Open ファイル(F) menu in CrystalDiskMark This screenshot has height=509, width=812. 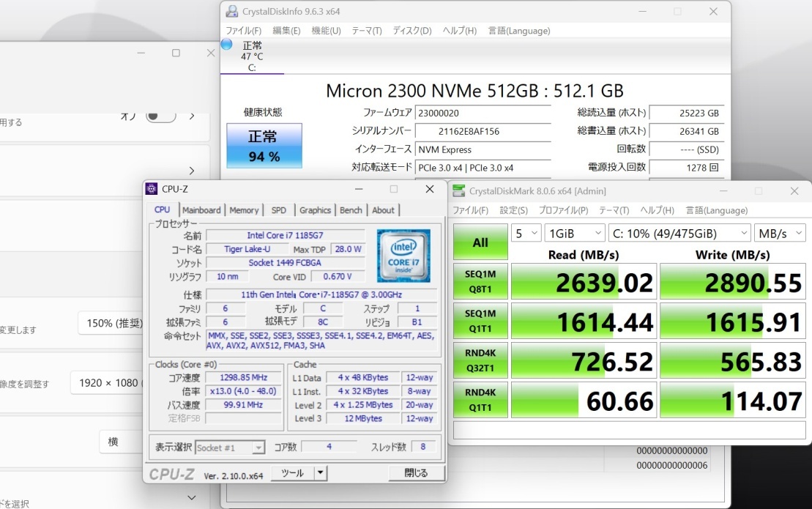(471, 210)
